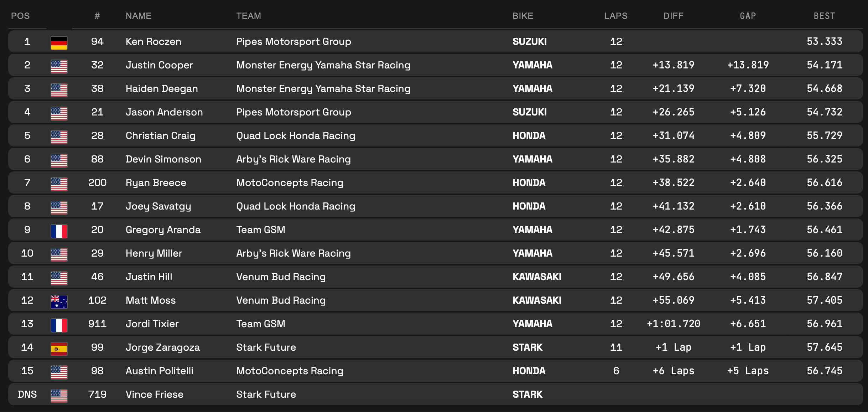The image size is (868, 412).
Task: Click the French flag beside Jordi Tixier
Action: tap(59, 325)
